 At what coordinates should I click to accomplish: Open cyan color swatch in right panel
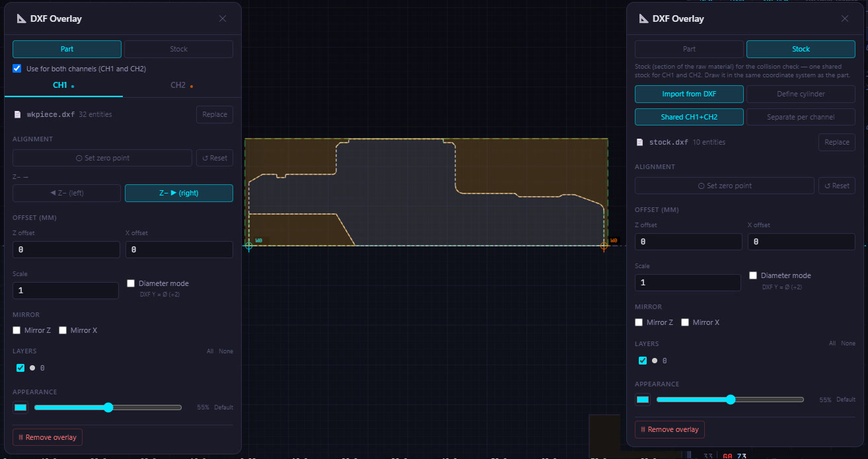coord(643,400)
